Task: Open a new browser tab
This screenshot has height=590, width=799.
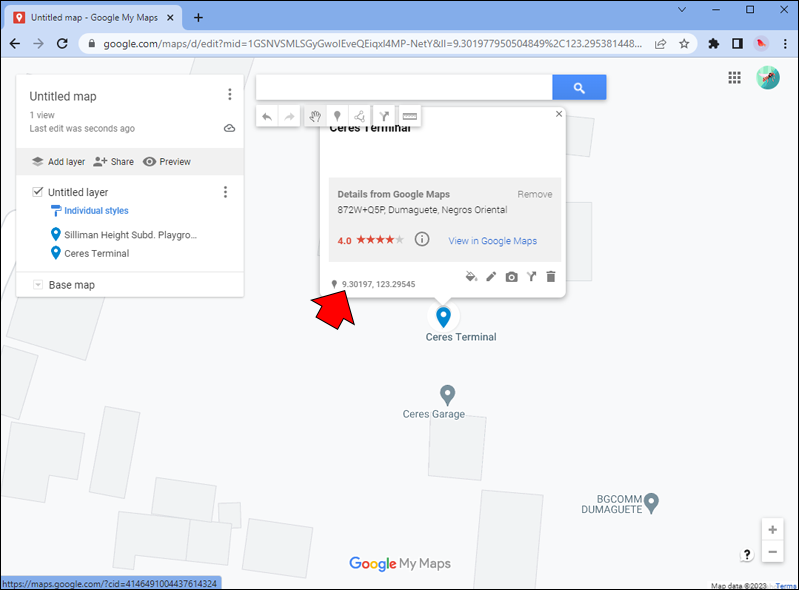Action: [x=198, y=18]
